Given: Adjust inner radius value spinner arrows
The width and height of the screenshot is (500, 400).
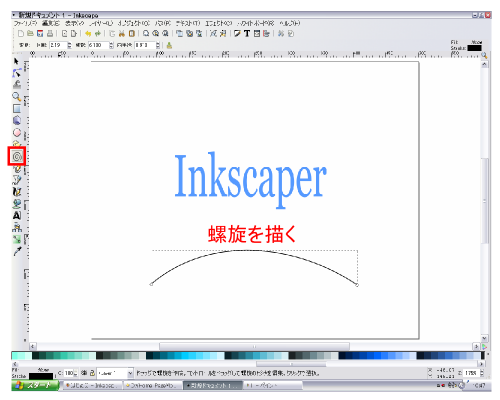Looking at the screenshot, I should tap(158, 45).
